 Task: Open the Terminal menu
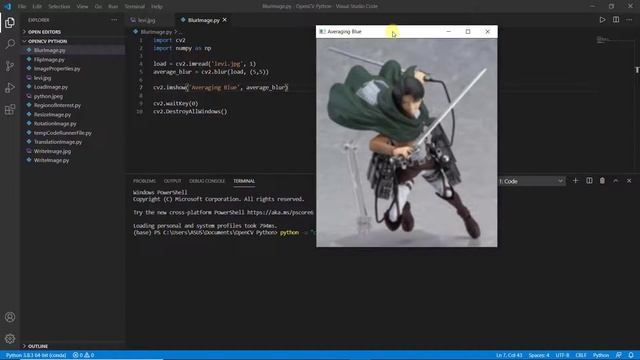[135, 7]
